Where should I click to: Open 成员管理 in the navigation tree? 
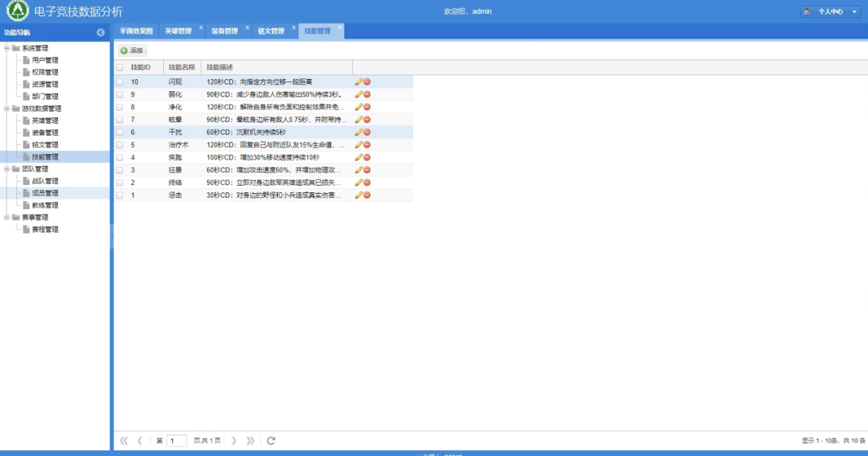coord(45,193)
